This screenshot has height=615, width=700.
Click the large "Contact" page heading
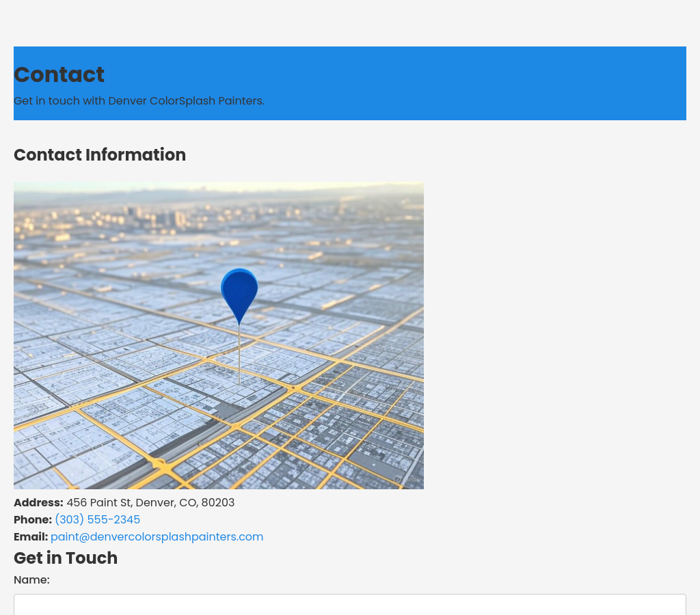(59, 74)
